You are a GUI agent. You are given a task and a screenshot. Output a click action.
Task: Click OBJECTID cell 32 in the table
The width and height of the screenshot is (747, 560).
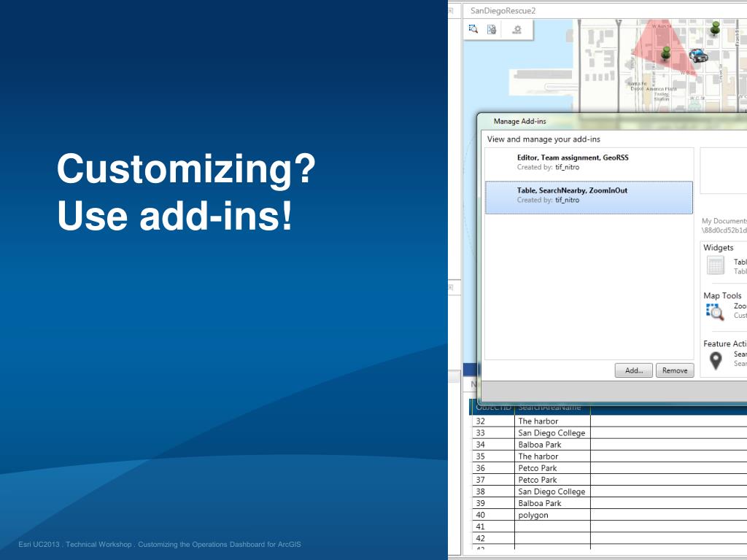pyautogui.click(x=493, y=421)
